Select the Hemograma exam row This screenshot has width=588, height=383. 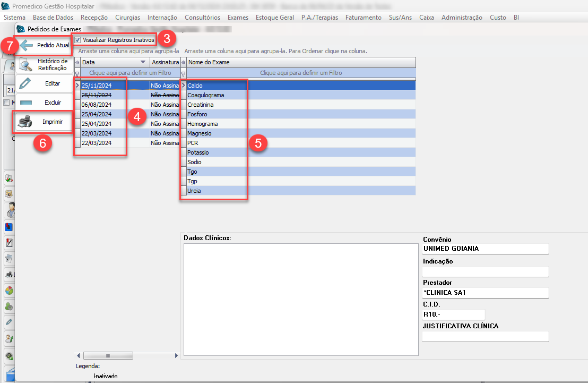click(x=202, y=124)
